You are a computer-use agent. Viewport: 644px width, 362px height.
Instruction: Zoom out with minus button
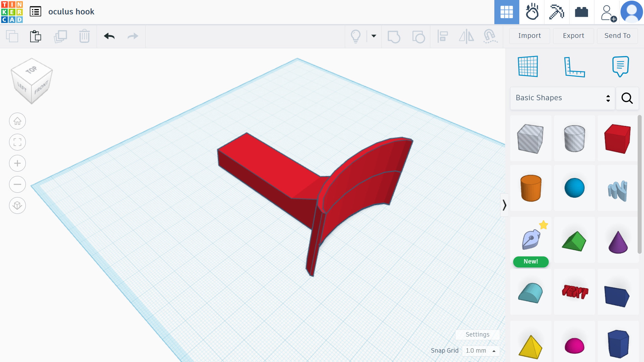point(17,184)
